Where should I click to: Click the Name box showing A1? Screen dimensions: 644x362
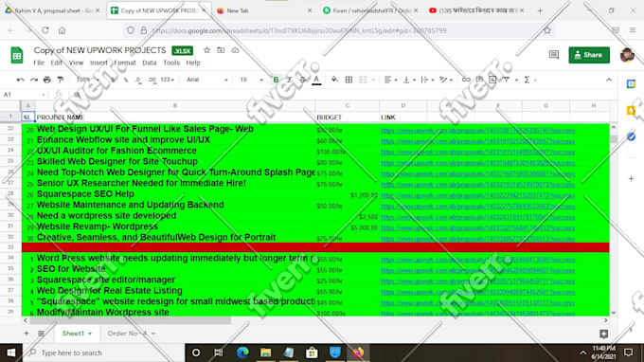pyautogui.click(x=24, y=95)
